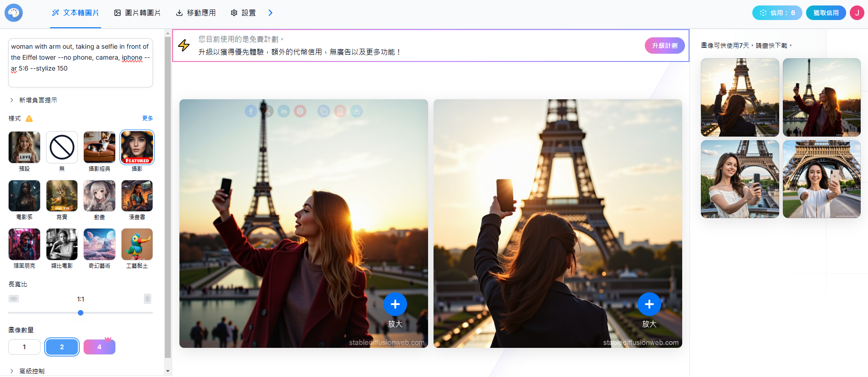Download the first generated image
This screenshot has width=868, height=377.
pos(357,111)
